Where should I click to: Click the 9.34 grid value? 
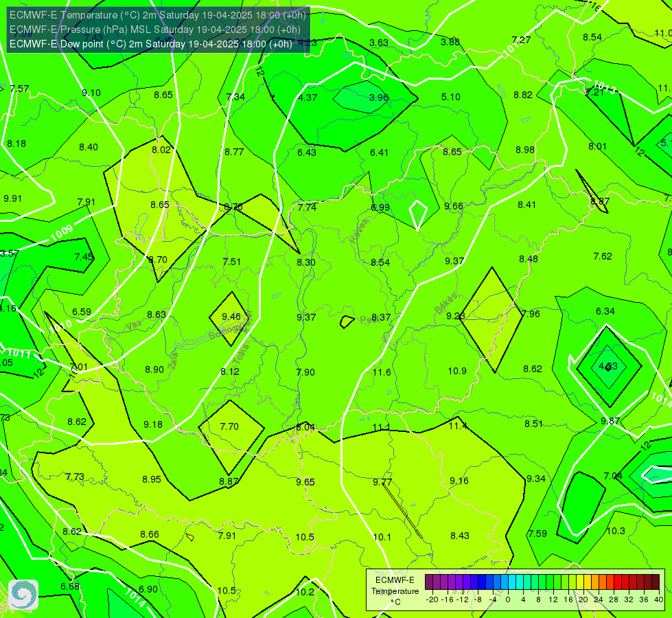coord(535,479)
